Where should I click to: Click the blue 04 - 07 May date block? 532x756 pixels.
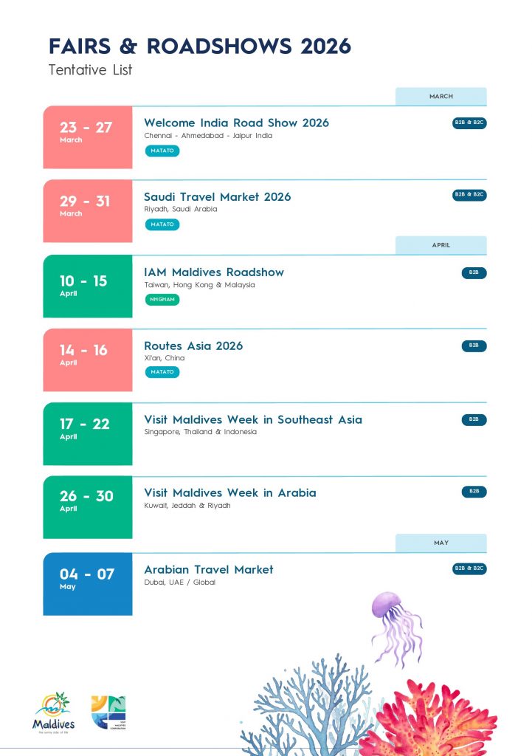coord(88,583)
